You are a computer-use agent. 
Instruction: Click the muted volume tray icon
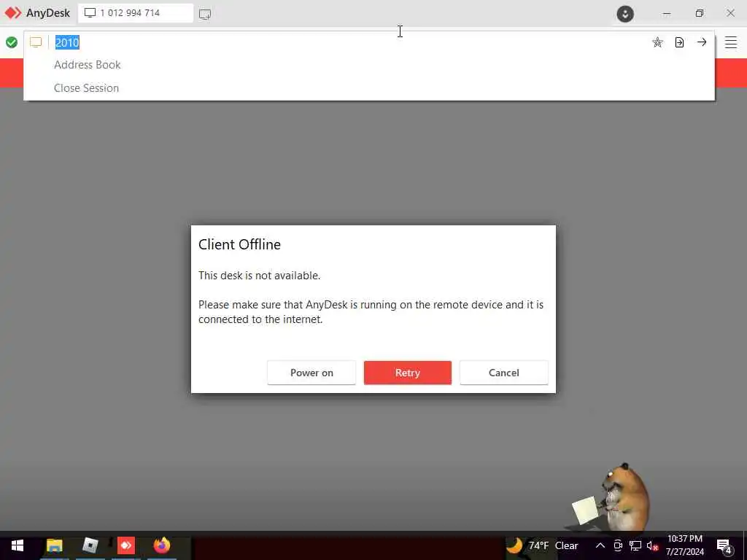point(652,545)
